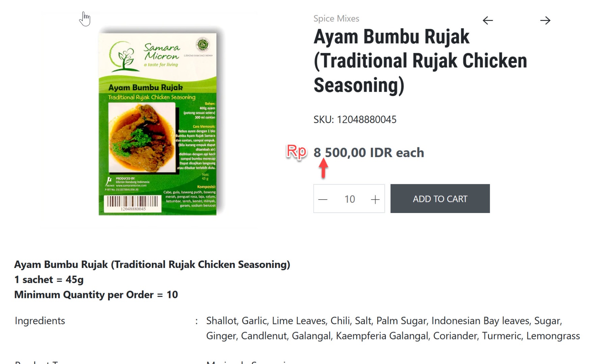Click the Samara Micron logo on package

point(144,56)
